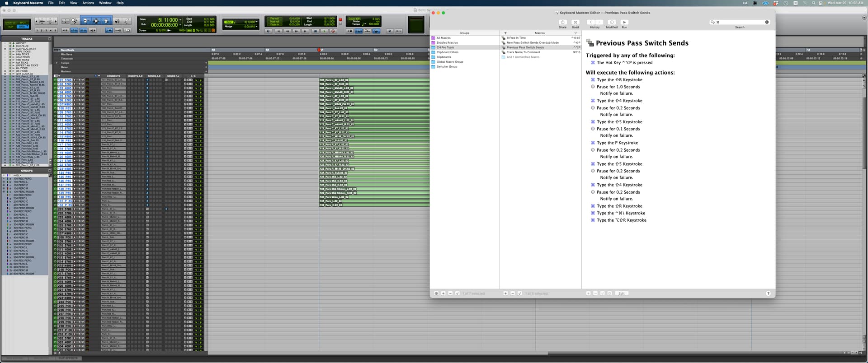Toggle GRID edit mode in Pro Tools
Screen dimensions: 868x363
click(x=23, y=27)
